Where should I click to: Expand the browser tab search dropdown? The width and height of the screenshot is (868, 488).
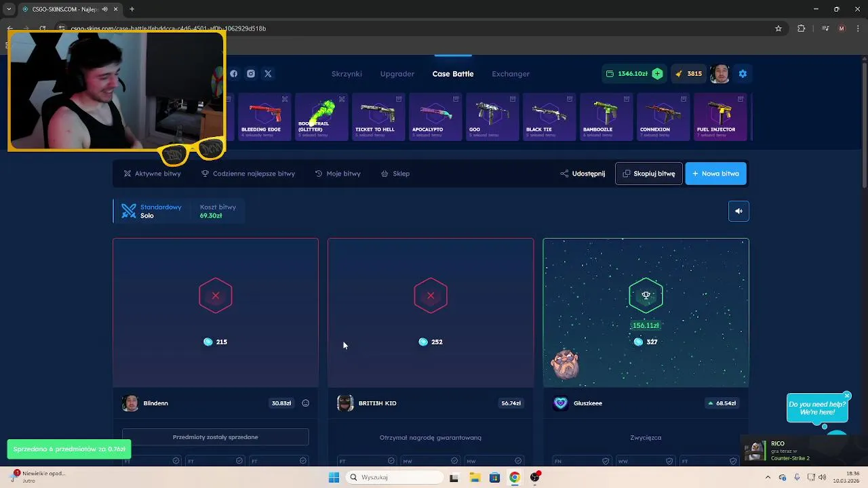pos(9,9)
